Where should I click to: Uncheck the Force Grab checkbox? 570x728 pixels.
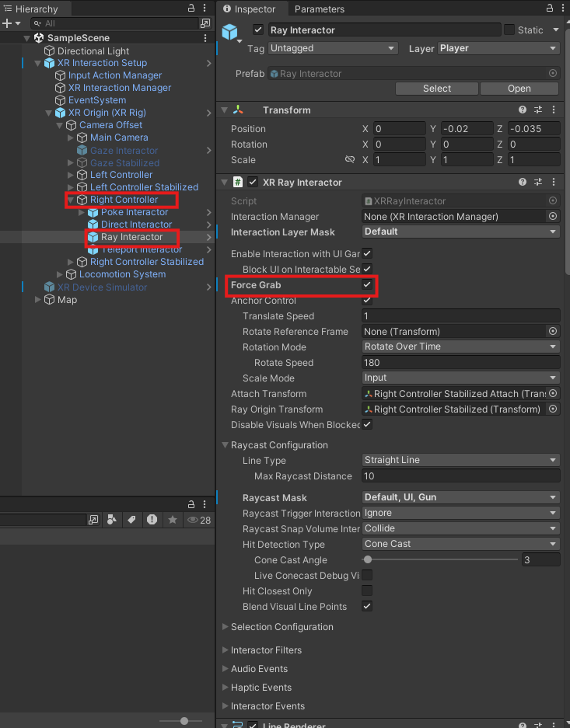(x=367, y=284)
